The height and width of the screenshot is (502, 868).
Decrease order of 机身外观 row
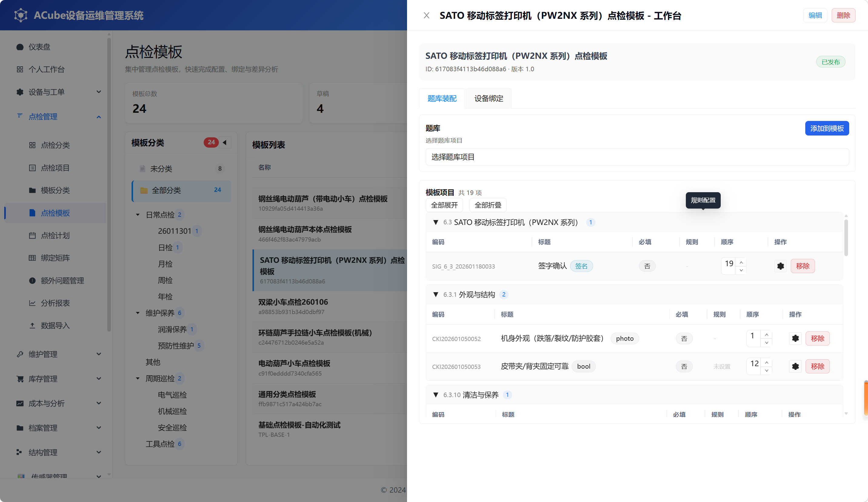[x=766, y=343]
